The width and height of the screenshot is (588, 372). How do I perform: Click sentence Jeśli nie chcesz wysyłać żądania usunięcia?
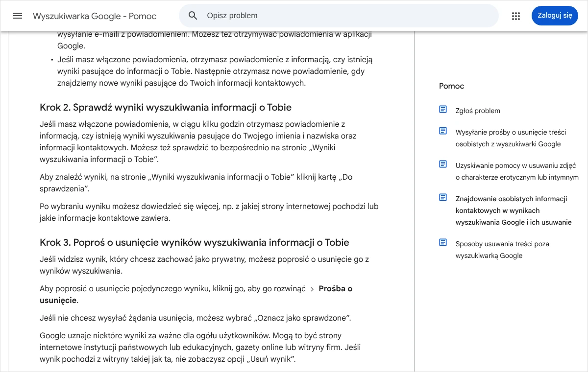click(196, 318)
